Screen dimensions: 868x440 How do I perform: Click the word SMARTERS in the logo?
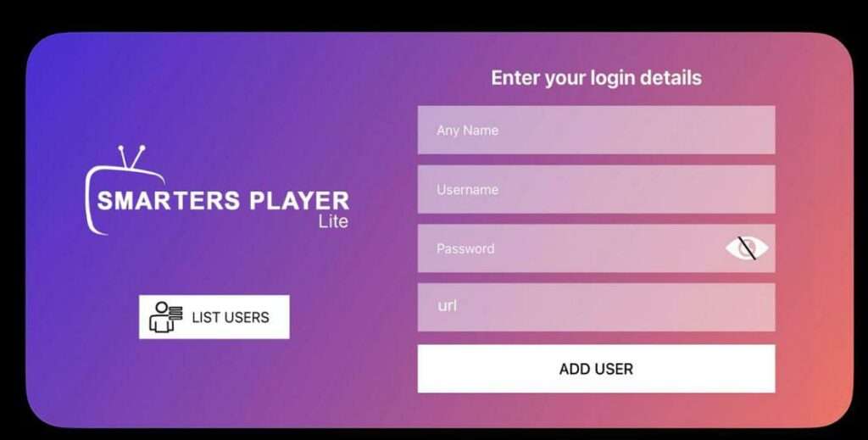[169, 201]
